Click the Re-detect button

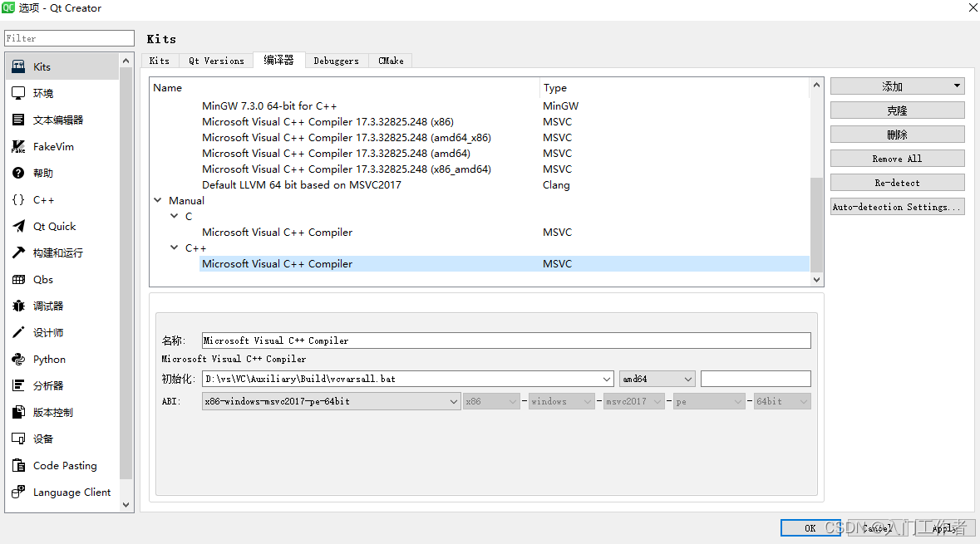click(897, 182)
